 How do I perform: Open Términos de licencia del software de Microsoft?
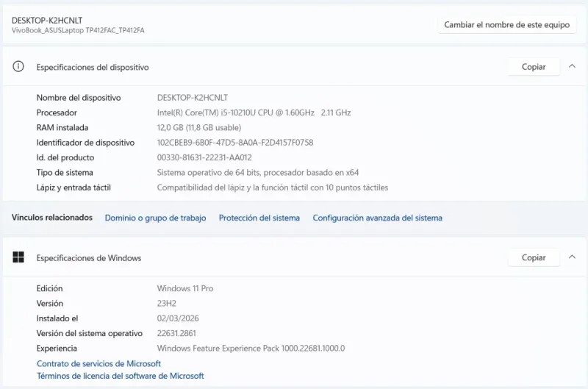(x=121, y=376)
